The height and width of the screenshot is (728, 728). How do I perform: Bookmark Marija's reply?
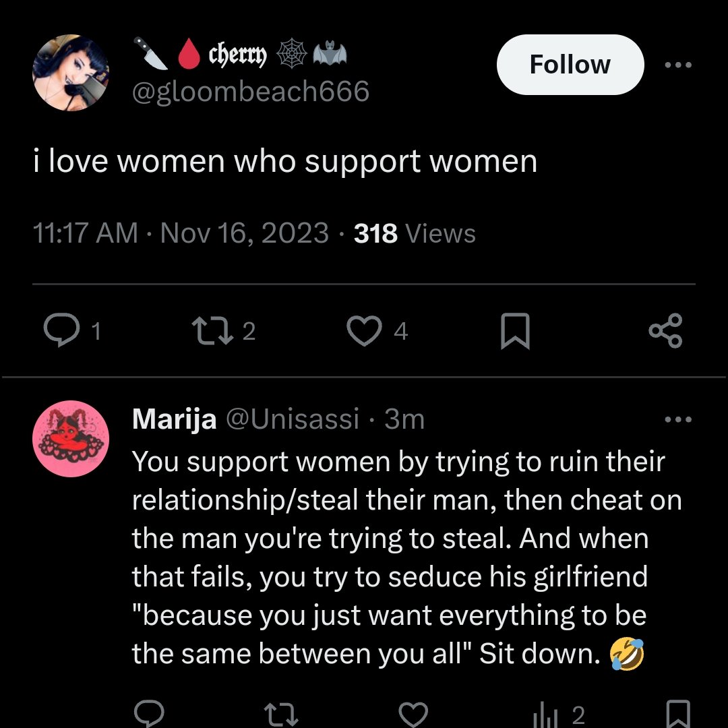(678, 715)
